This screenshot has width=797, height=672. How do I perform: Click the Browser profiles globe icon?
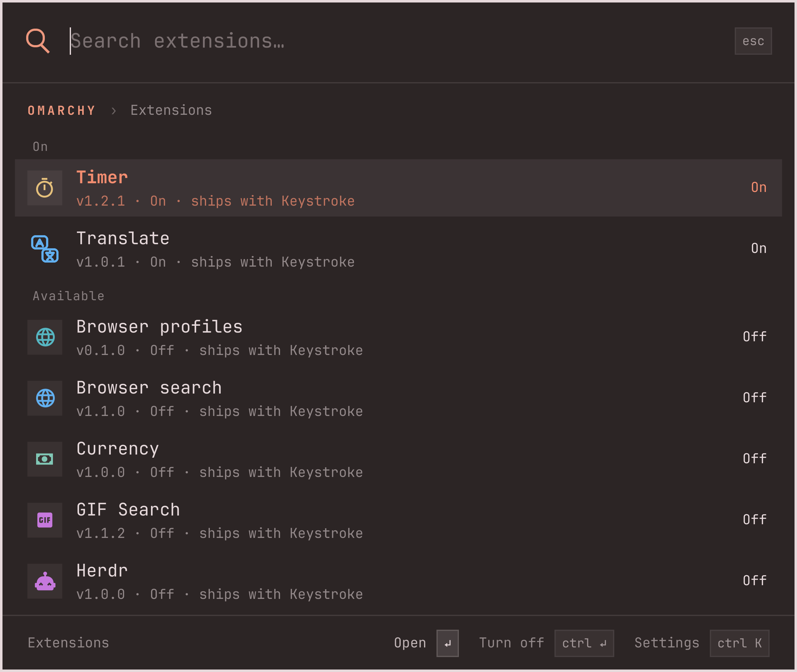tap(45, 337)
